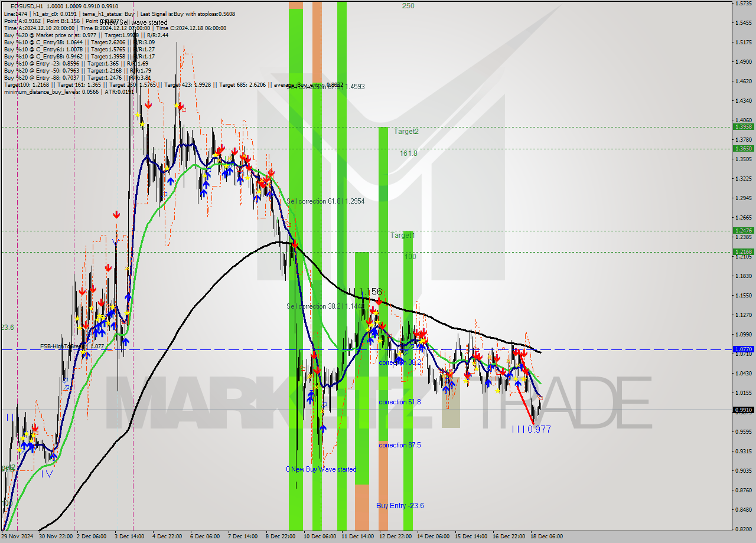Click the '15 Dec 14:00' time axis label

pos(471,537)
